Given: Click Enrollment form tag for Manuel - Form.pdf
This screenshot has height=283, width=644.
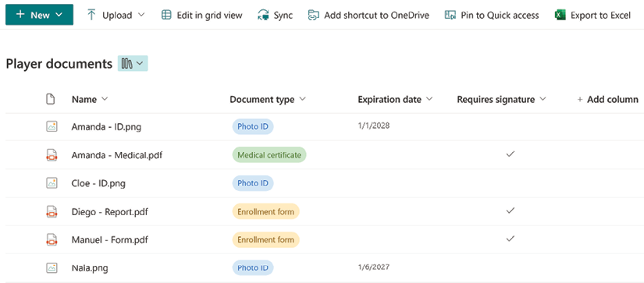Looking at the screenshot, I should [x=265, y=239].
